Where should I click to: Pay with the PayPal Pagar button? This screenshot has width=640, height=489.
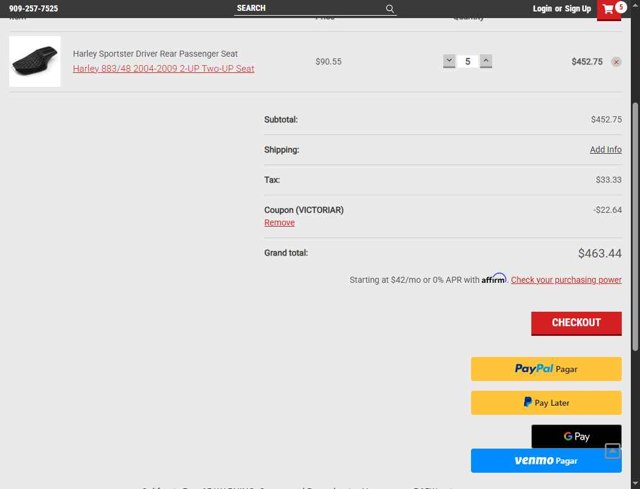[x=546, y=369]
